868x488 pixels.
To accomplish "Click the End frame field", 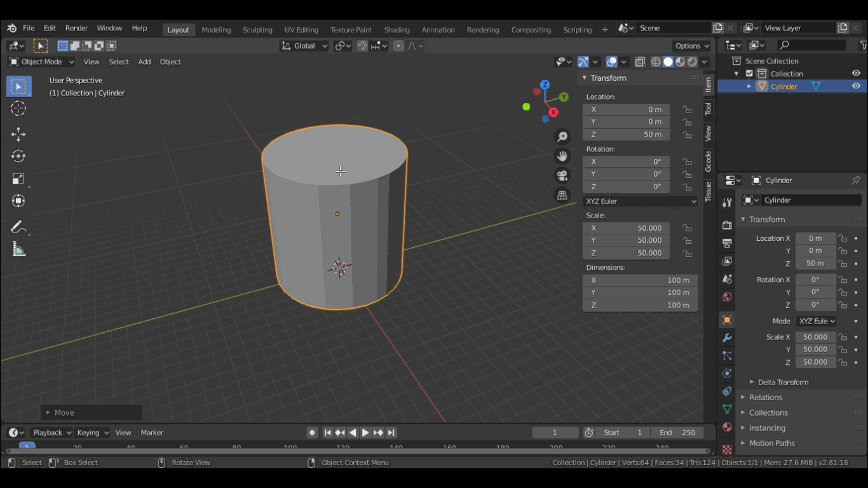I will [x=677, y=432].
